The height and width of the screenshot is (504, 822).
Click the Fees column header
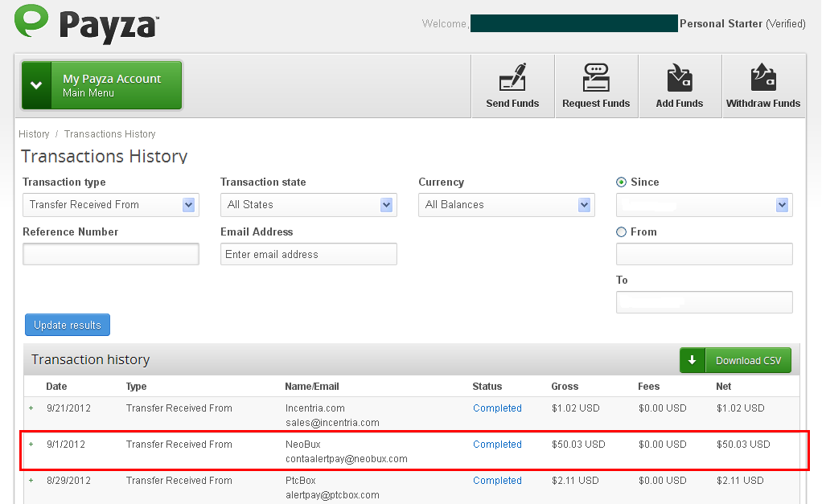(x=648, y=387)
